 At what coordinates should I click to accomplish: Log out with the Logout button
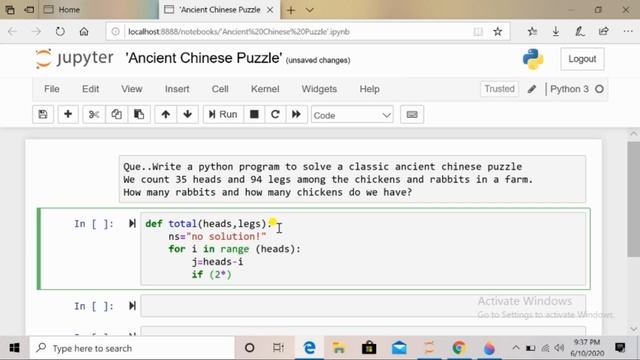pos(582,59)
